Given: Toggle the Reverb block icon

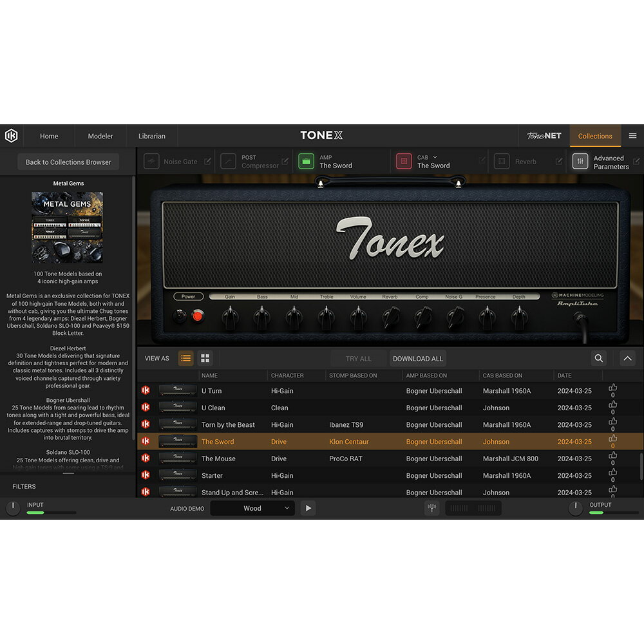Looking at the screenshot, I should (x=502, y=162).
